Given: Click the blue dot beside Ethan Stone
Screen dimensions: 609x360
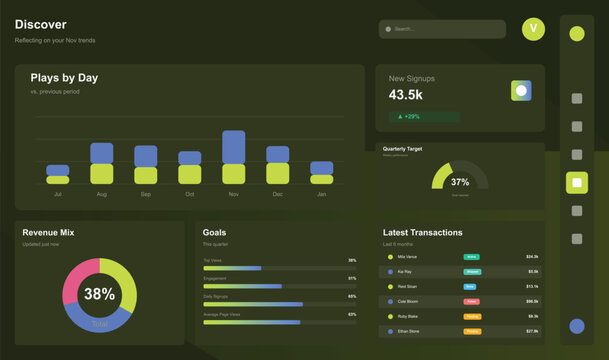Looking at the screenshot, I should click(x=390, y=332).
